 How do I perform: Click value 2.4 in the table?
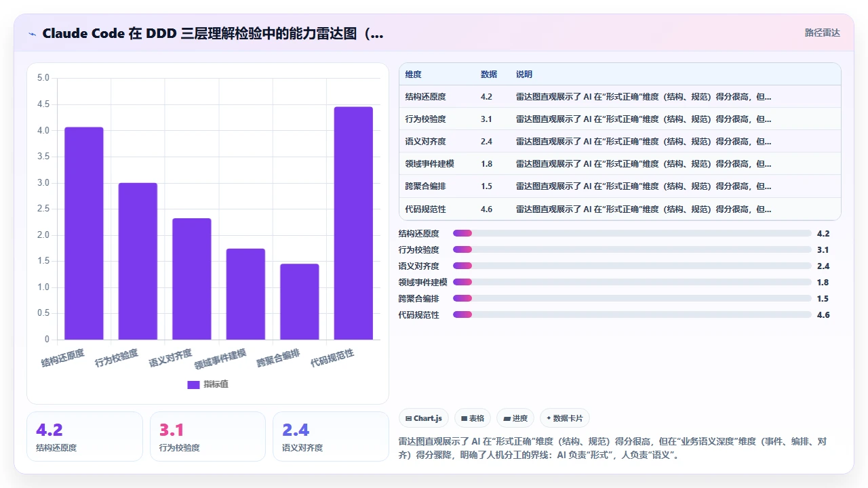486,142
